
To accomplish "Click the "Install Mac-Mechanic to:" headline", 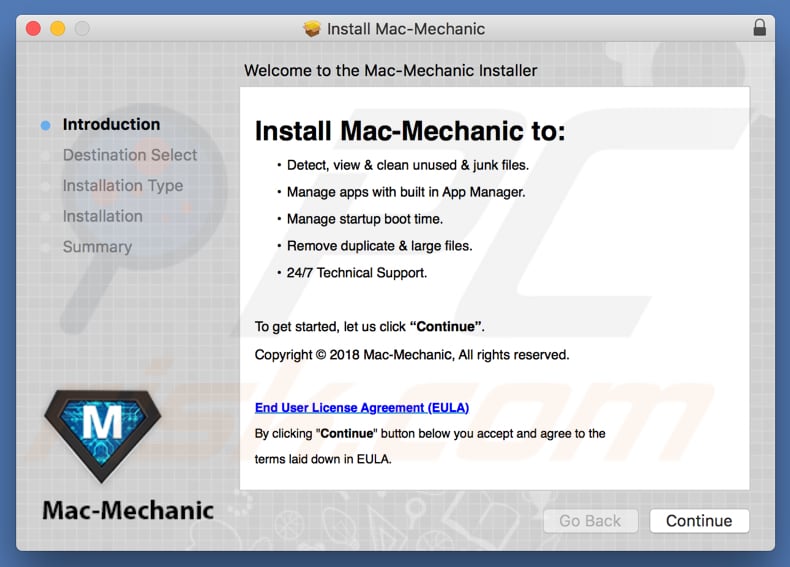I will (x=410, y=131).
